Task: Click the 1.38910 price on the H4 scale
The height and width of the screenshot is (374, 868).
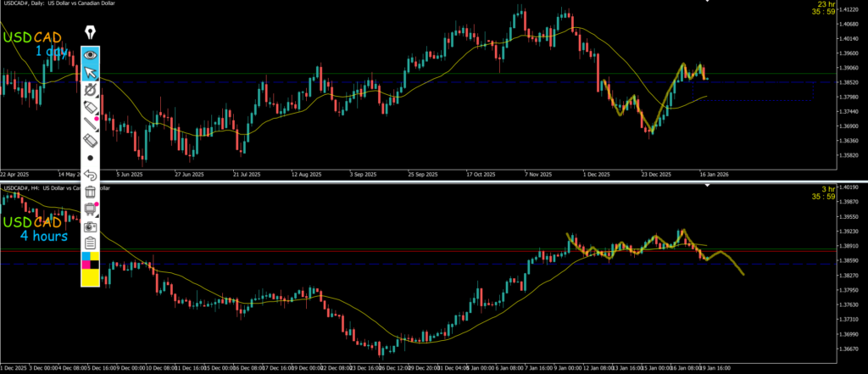Action: coord(849,246)
